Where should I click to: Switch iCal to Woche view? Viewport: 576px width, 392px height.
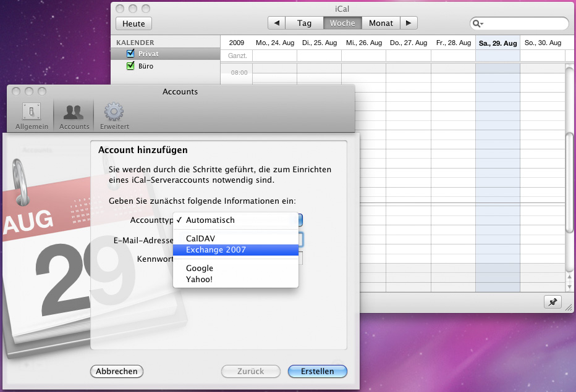[342, 23]
